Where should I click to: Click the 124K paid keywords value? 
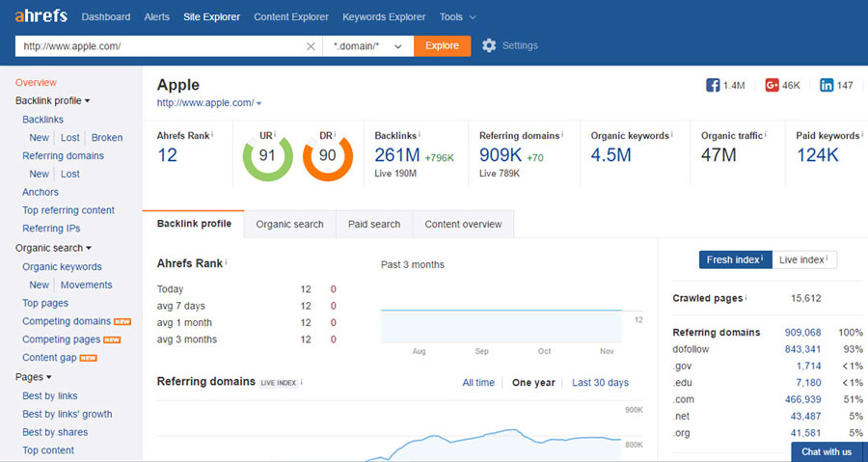[x=817, y=155]
